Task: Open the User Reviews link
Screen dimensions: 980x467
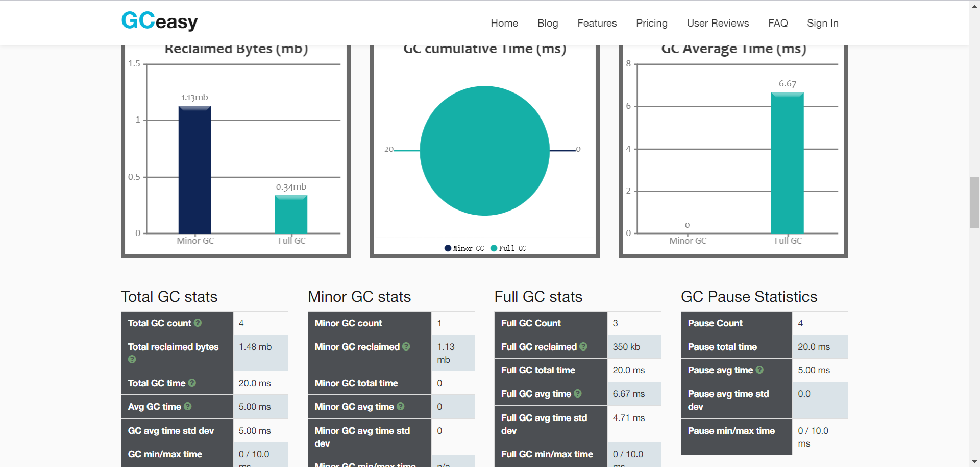Action: [718, 23]
